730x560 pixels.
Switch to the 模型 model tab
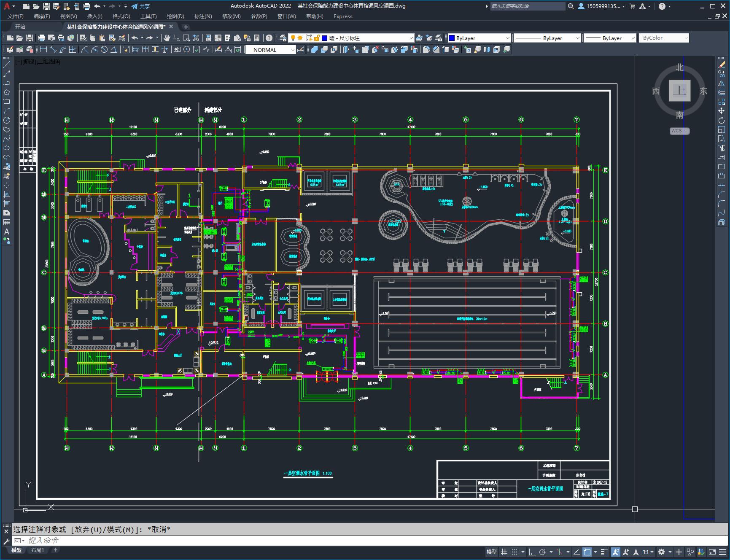[x=16, y=550]
